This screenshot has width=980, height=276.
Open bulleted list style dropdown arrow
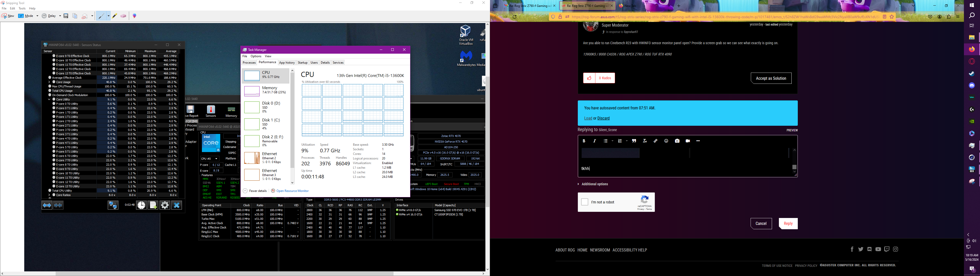[x=612, y=141]
